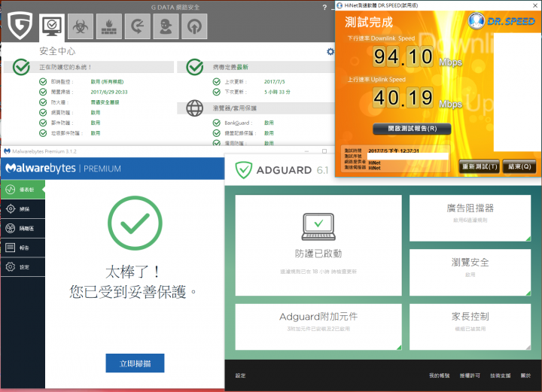Select the 94.10 downlink speed readout

[x=403, y=56]
